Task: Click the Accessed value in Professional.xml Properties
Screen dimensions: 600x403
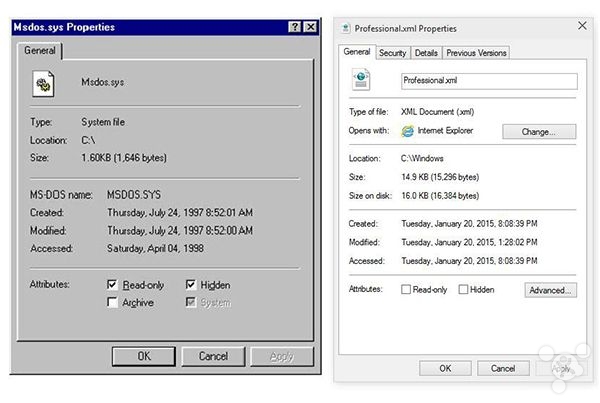Action: pos(470,261)
